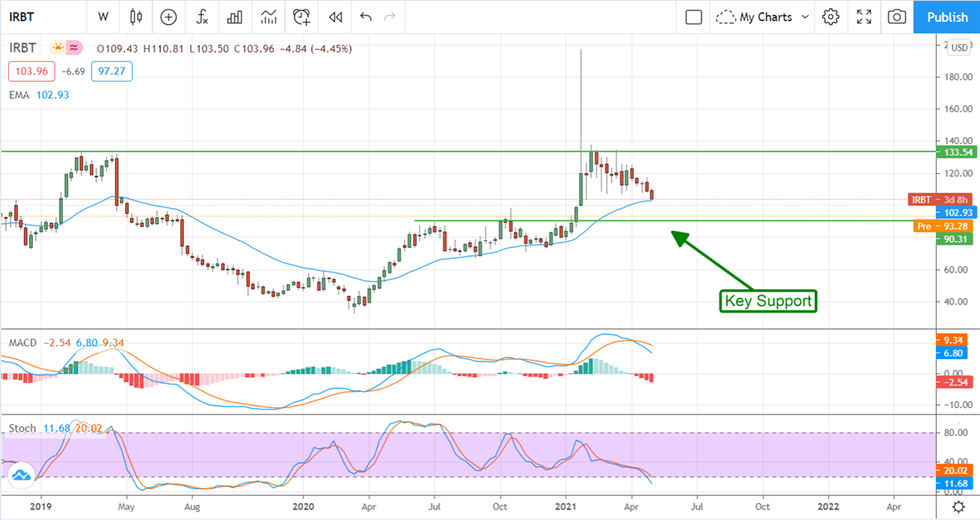The width and height of the screenshot is (980, 520).
Task: Open the indicators fx menu
Action: 202,16
